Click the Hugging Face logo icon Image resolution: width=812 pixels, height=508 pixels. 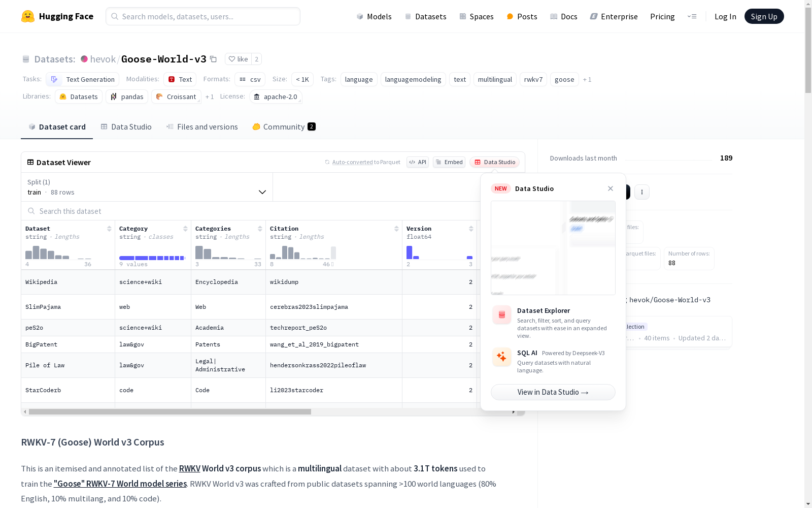[x=28, y=16]
